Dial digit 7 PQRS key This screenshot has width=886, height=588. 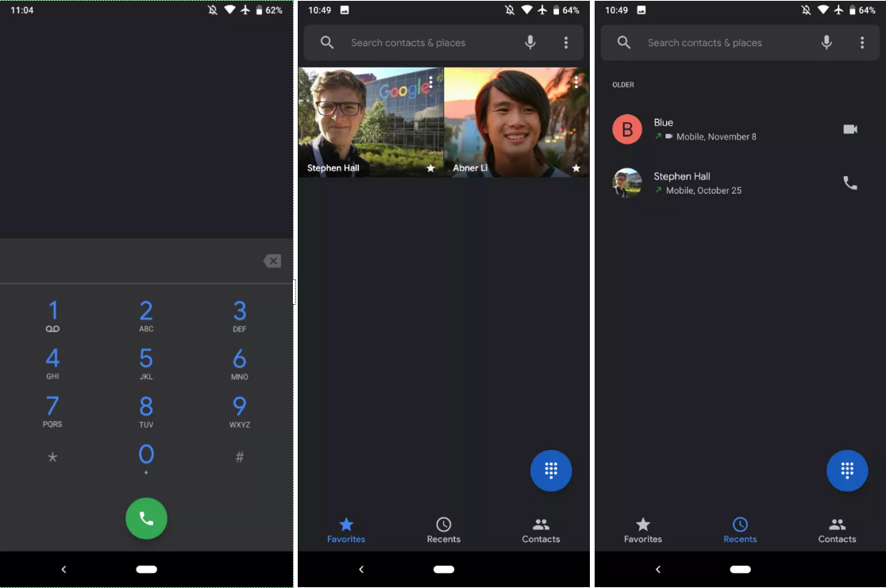tap(52, 411)
